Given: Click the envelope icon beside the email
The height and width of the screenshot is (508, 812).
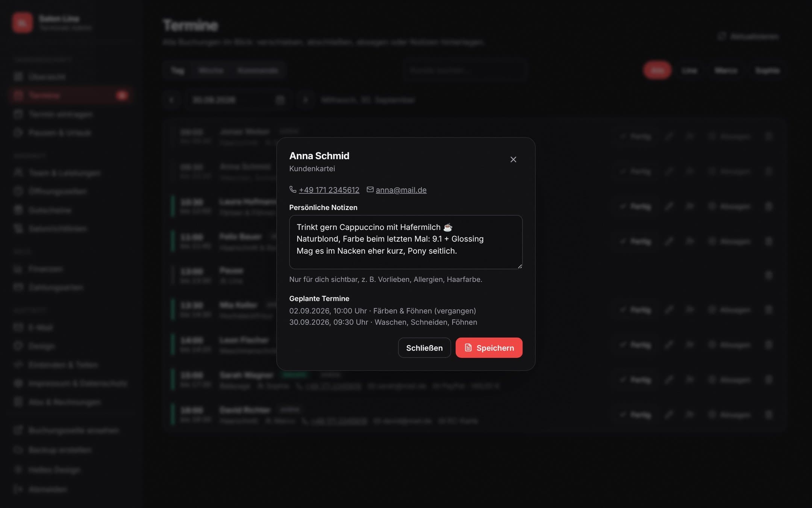Looking at the screenshot, I should [x=370, y=189].
